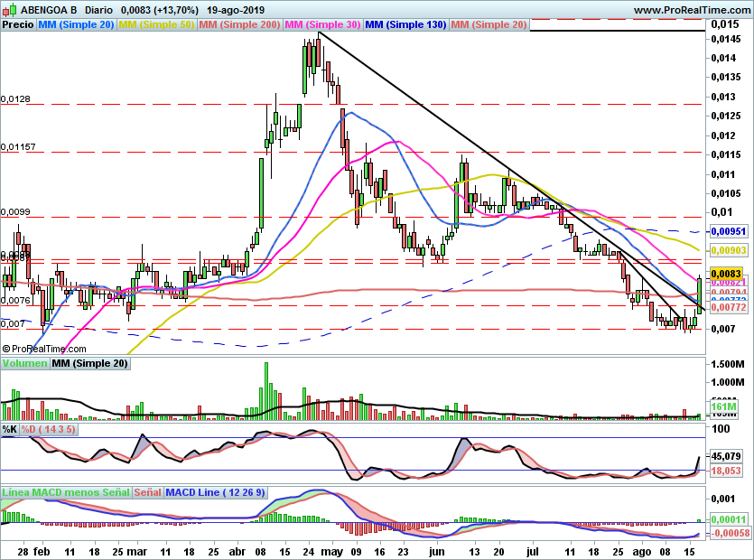Click the 0,0099 horizontal level label

point(15,212)
